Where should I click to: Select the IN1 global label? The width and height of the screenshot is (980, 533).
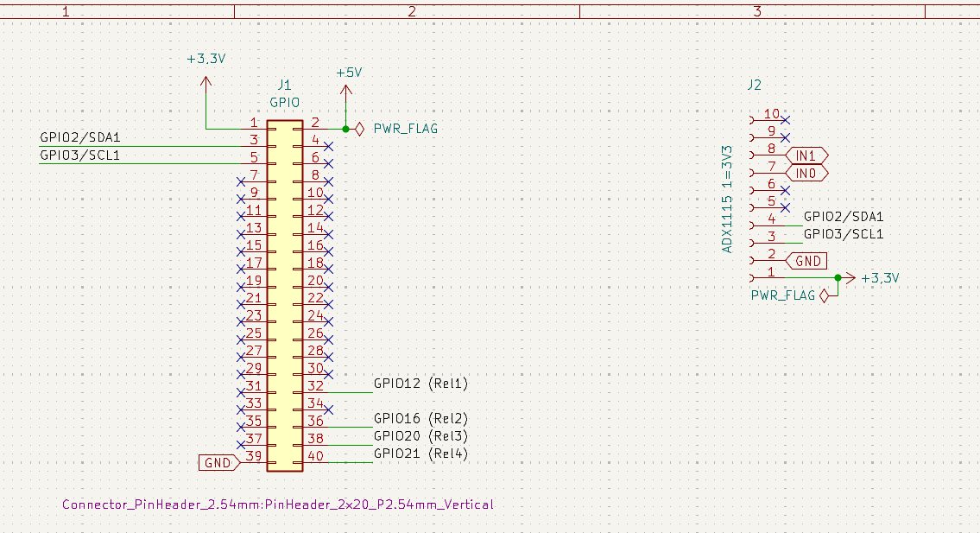tap(806, 155)
